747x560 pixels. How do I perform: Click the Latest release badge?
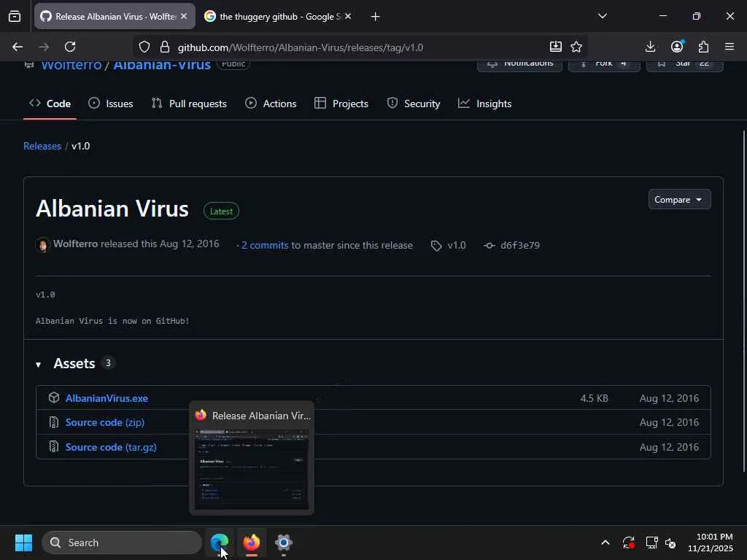(x=221, y=211)
